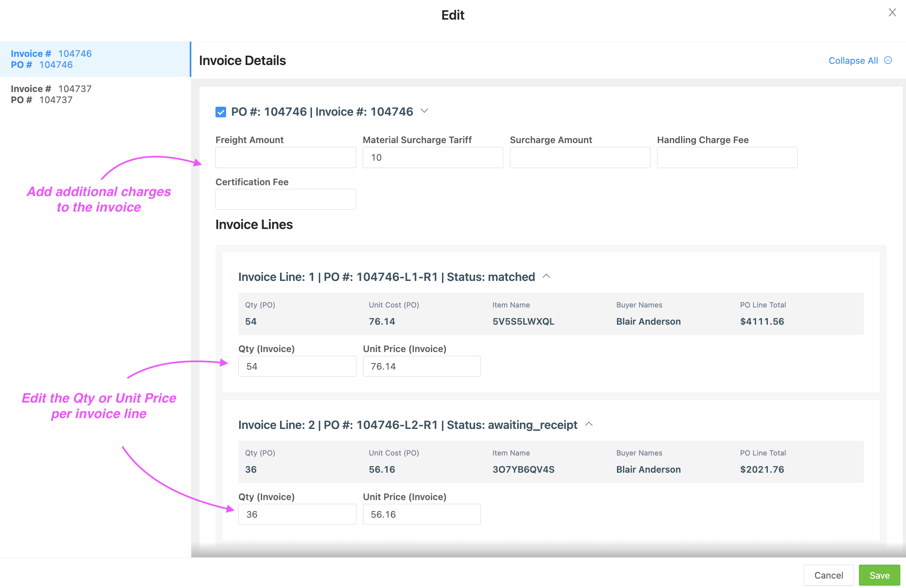
Task: Click item name 5V5S5LWXQL
Action: [x=523, y=321]
